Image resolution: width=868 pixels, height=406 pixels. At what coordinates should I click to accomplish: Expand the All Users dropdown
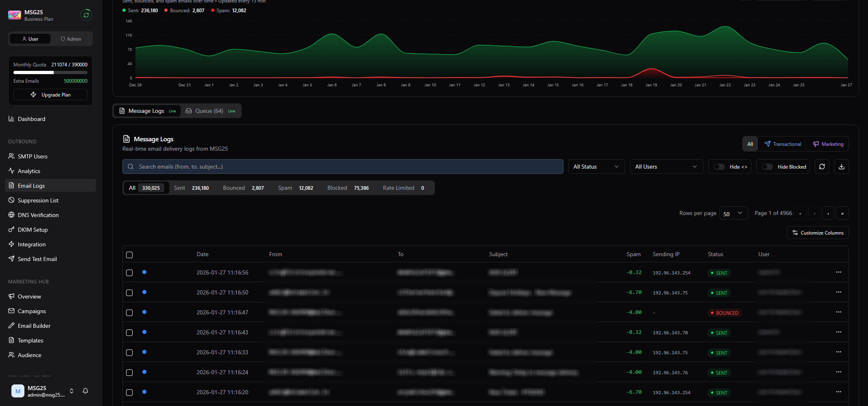coord(666,167)
